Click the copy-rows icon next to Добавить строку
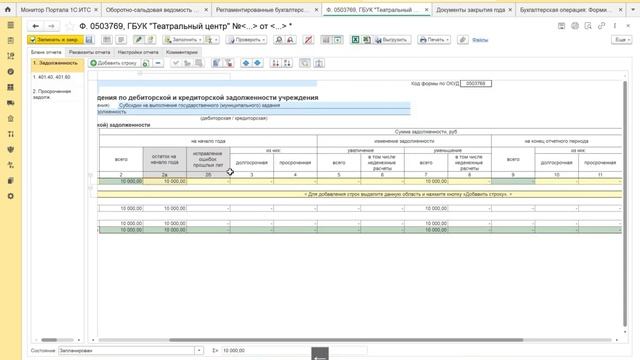The image size is (640, 360). pos(146,63)
